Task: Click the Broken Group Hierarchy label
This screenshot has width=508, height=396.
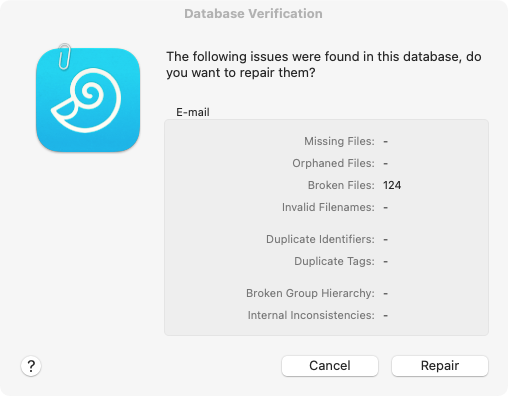Action: coord(310,293)
